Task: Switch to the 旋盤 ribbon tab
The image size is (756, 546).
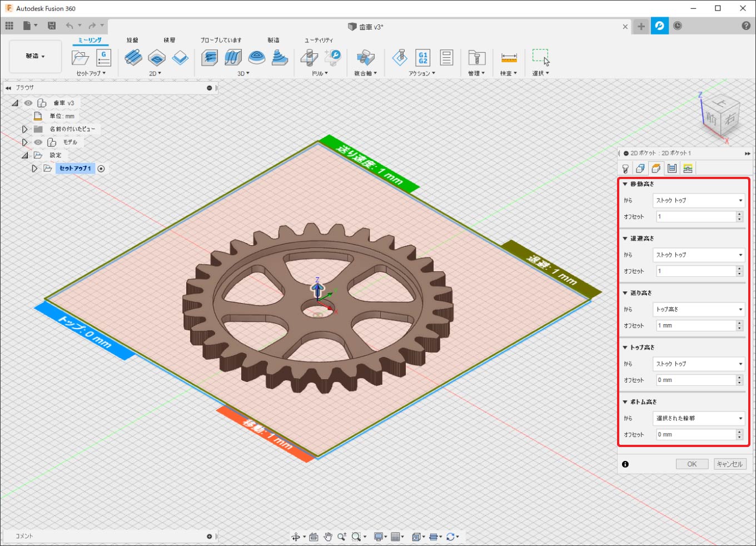Action: pos(132,40)
